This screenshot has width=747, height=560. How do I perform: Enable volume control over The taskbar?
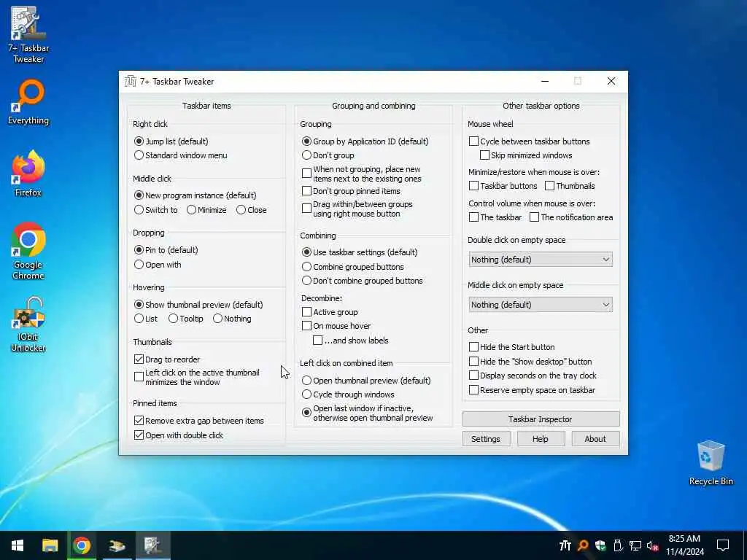click(473, 217)
